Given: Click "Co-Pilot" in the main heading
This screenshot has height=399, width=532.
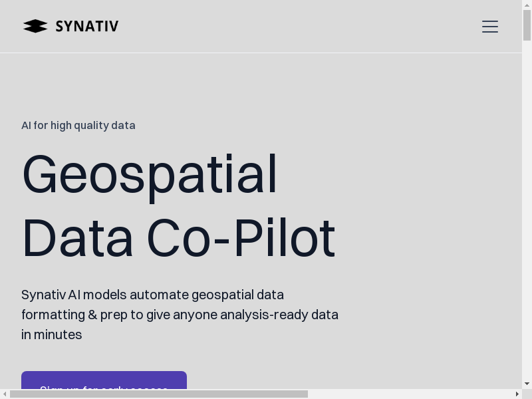Looking at the screenshot, I should click(241, 238).
